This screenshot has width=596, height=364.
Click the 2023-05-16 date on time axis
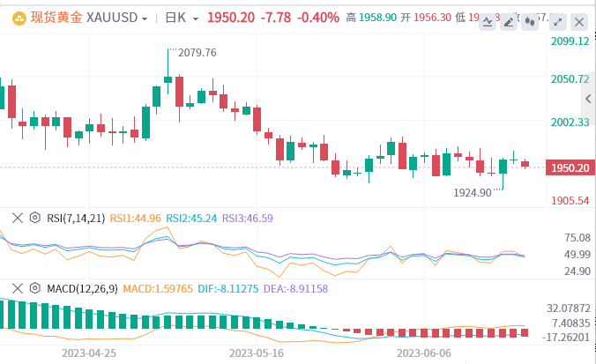(257, 351)
